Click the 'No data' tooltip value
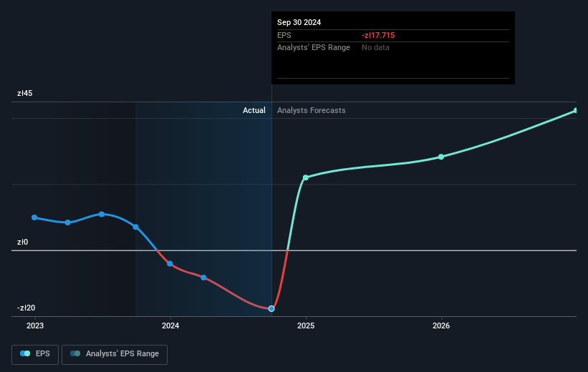 (x=375, y=48)
